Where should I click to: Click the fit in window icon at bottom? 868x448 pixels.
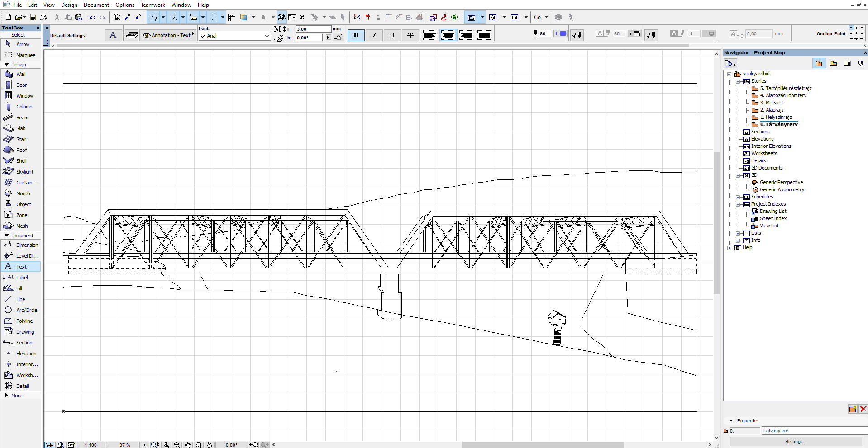click(199, 445)
